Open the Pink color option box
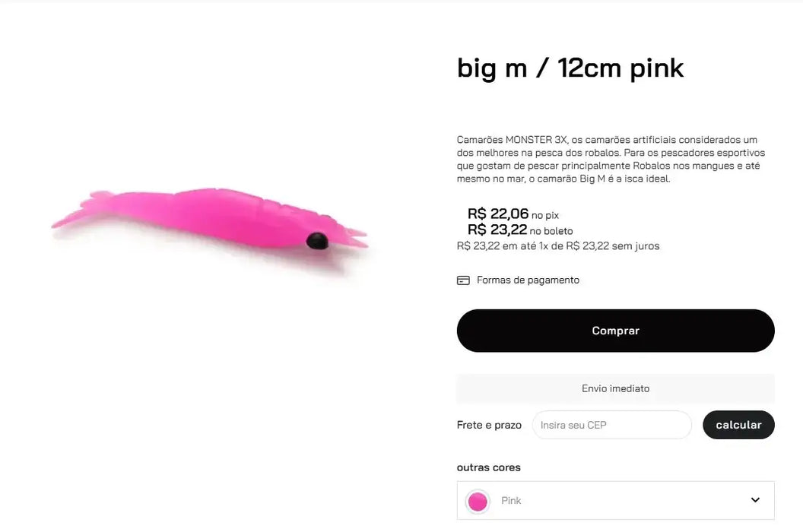Viewport: 803px width, 532px height. pos(615,500)
